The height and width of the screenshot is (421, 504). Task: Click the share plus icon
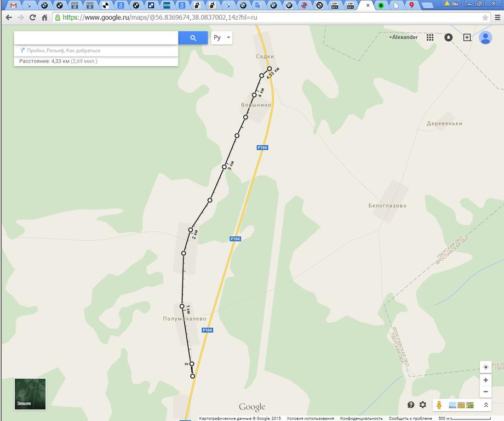click(x=467, y=37)
